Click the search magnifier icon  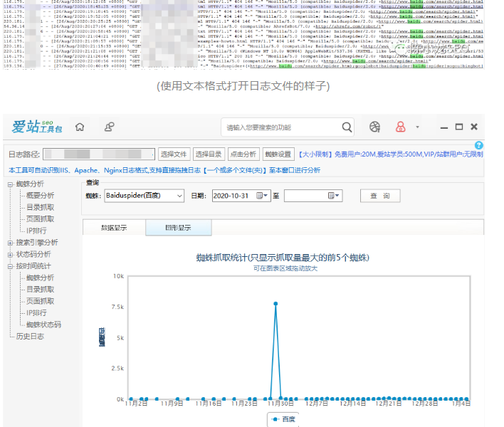pyautogui.click(x=347, y=127)
